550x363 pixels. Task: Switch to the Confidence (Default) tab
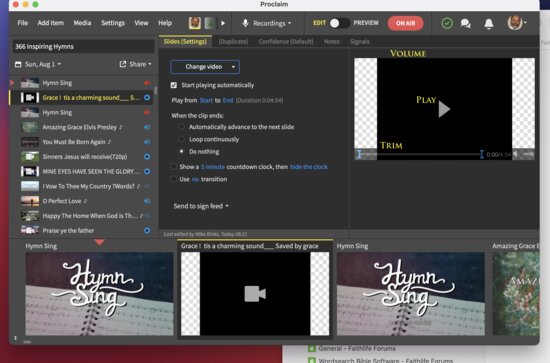pos(286,41)
